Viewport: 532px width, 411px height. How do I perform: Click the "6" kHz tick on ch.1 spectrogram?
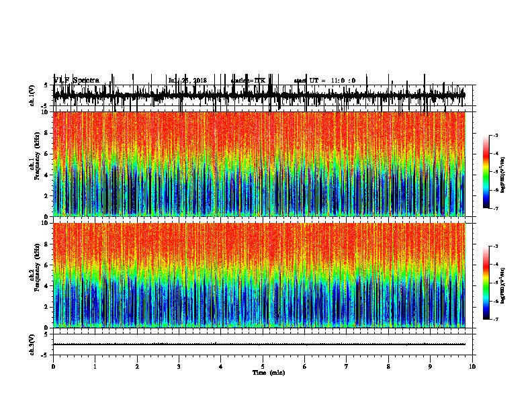coord(46,154)
